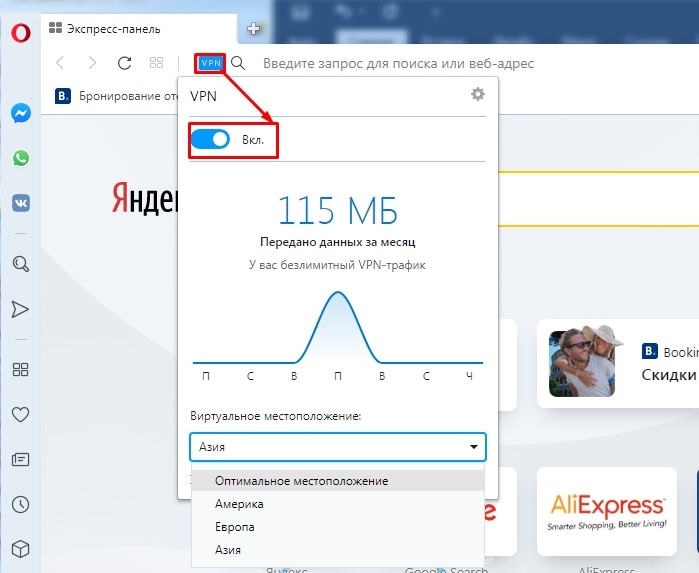Screen dimensions: 699x573
Task: Reload the current page
Action: pos(124,63)
